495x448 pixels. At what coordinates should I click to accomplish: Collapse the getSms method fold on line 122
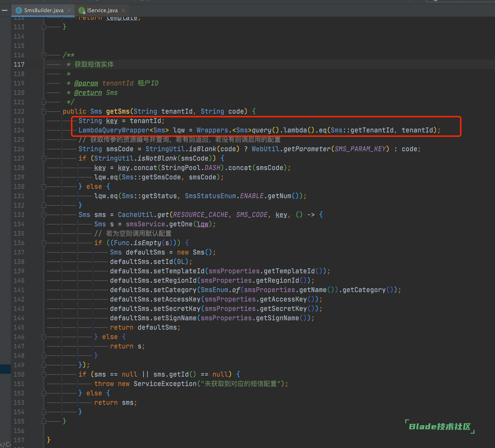pos(44,112)
